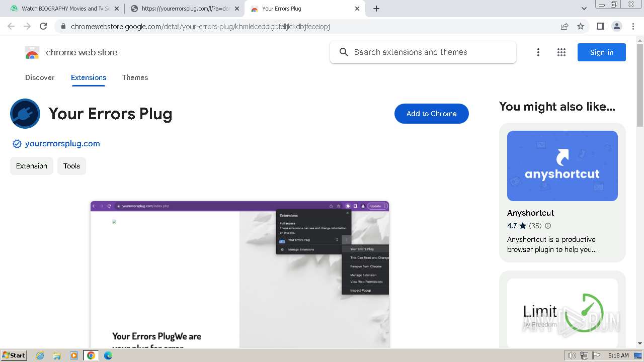This screenshot has height=362, width=644.
Task: Open the Google apps grid icon
Action: pyautogui.click(x=561, y=52)
